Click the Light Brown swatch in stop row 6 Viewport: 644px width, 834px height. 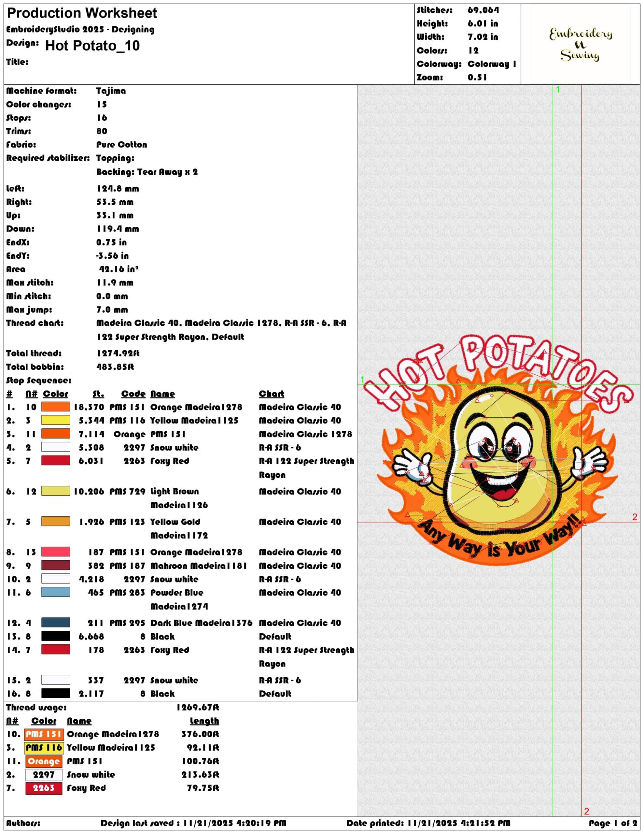coord(56,491)
